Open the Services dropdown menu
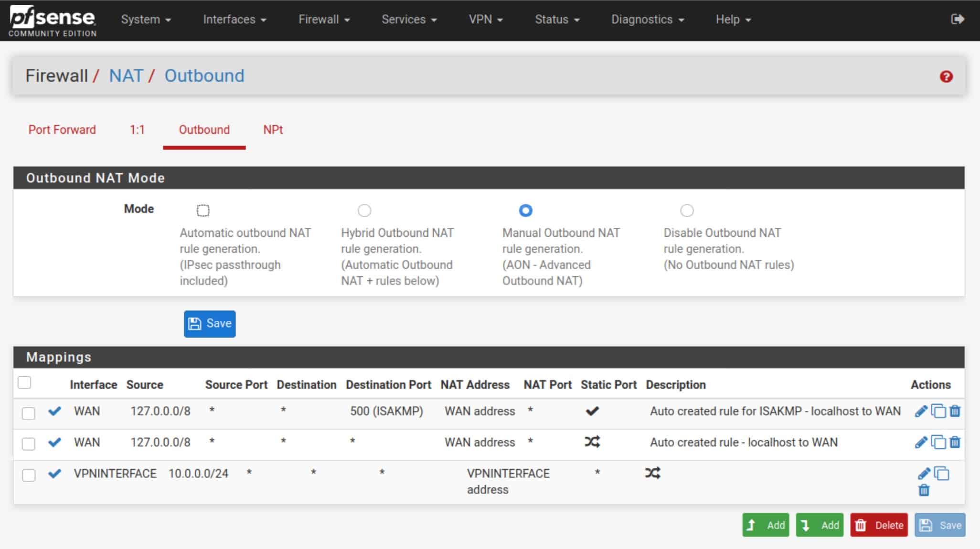 (409, 20)
